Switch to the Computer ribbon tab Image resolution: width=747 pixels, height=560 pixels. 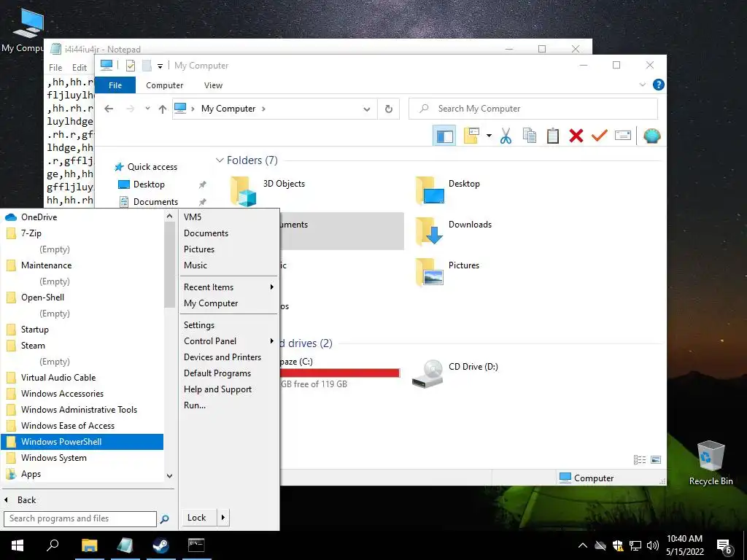click(x=164, y=85)
